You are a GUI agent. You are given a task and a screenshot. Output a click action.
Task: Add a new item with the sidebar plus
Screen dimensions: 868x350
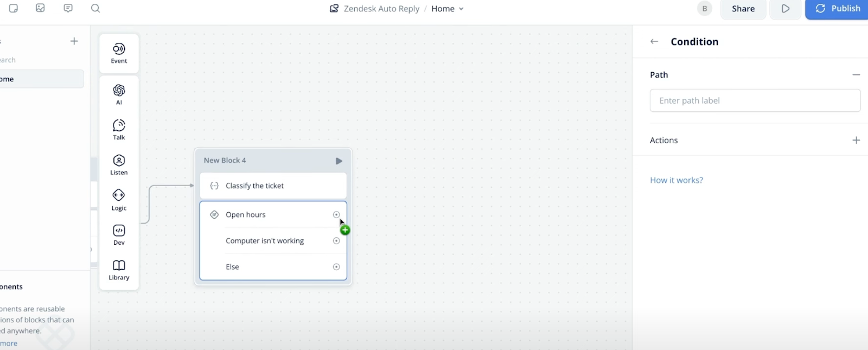tap(74, 41)
